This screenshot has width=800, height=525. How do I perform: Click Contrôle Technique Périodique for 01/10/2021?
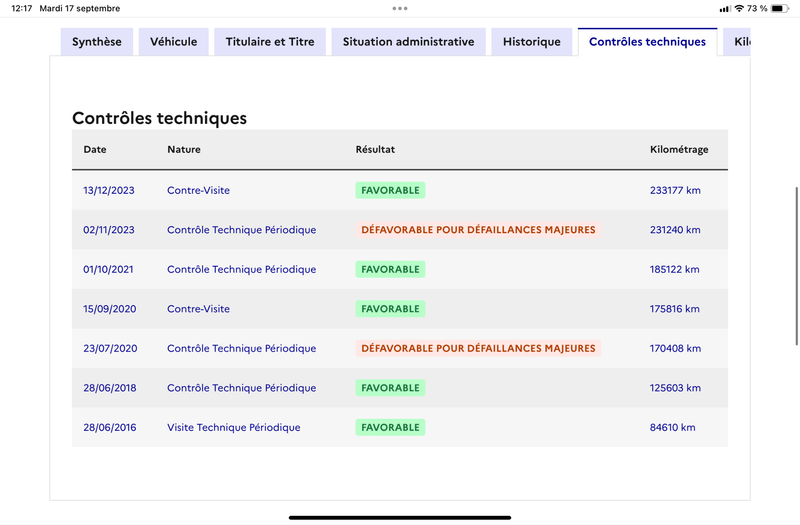click(242, 269)
